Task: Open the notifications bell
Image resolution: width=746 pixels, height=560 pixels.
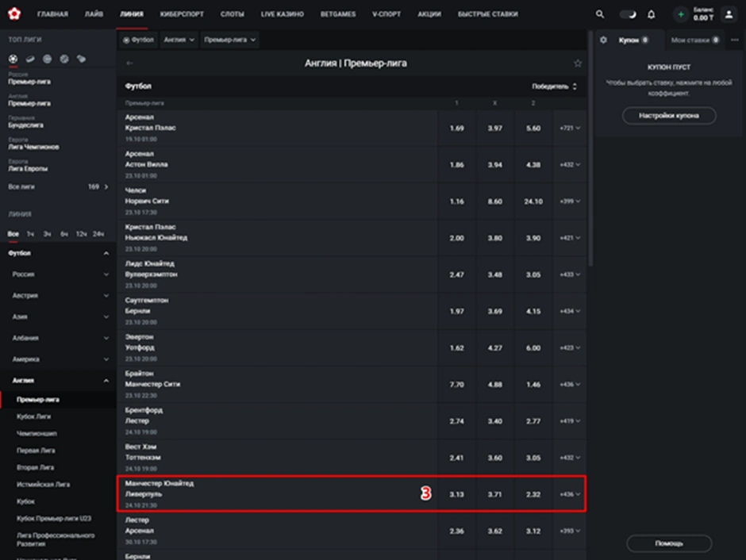Action: 652,14
